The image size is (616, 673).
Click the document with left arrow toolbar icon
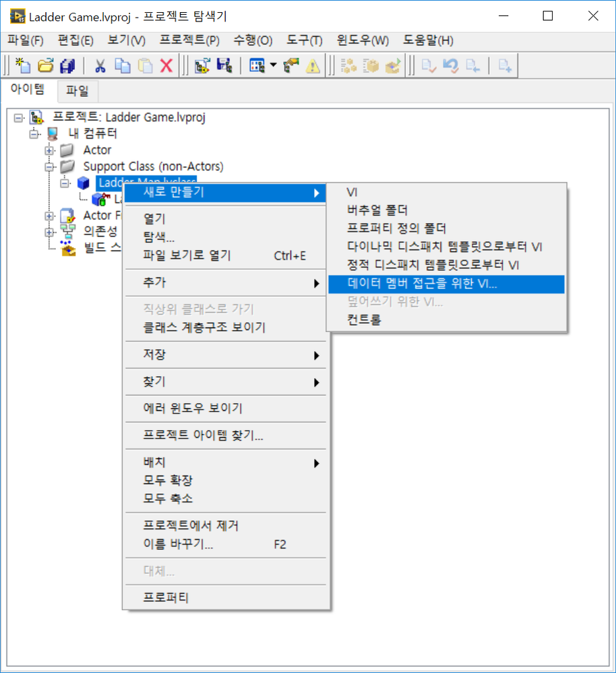(473, 65)
